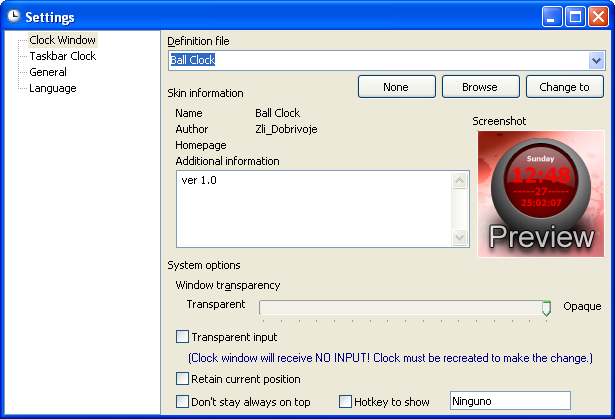Image resolution: width=615 pixels, height=419 pixels.
Task: Toggle Don't stay always on top
Action: 182,401
